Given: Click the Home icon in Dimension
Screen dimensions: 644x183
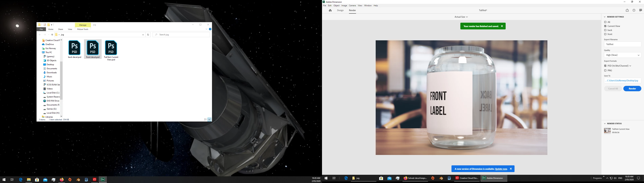Looking at the screenshot, I should [x=330, y=11].
